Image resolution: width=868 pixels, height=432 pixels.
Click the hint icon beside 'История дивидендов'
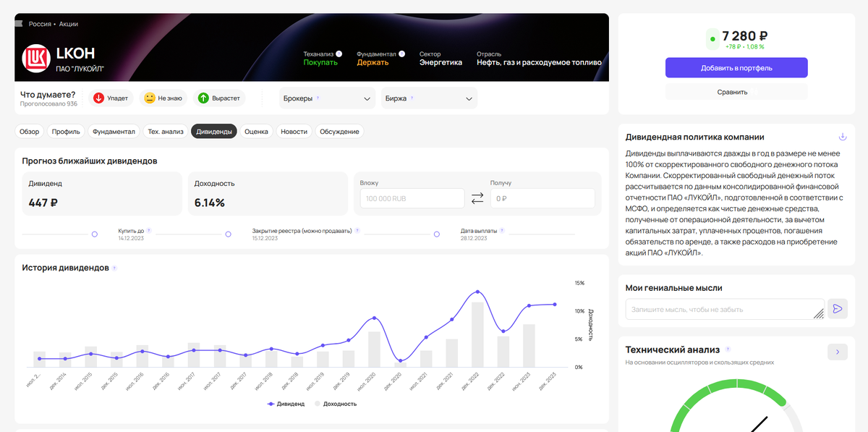114,268
